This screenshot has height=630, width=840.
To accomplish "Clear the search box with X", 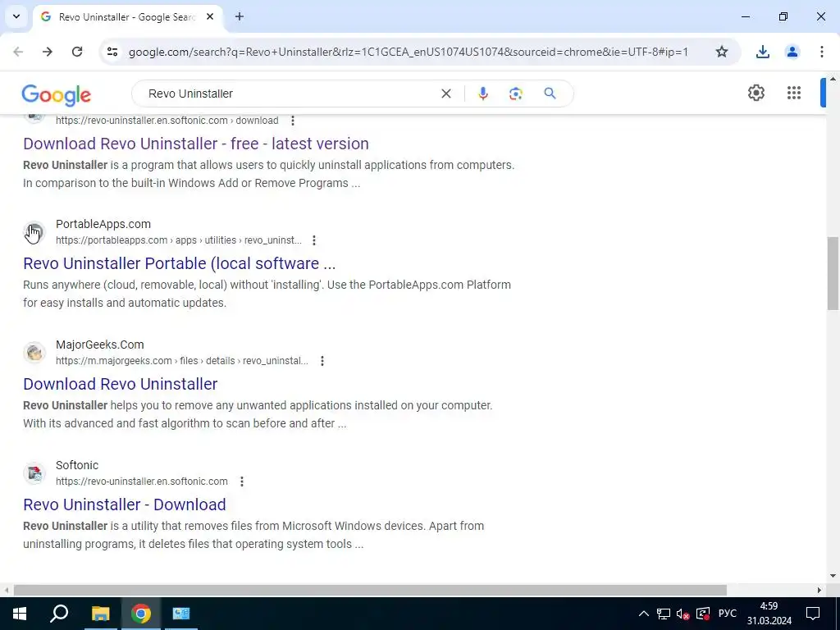I will coord(445,94).
